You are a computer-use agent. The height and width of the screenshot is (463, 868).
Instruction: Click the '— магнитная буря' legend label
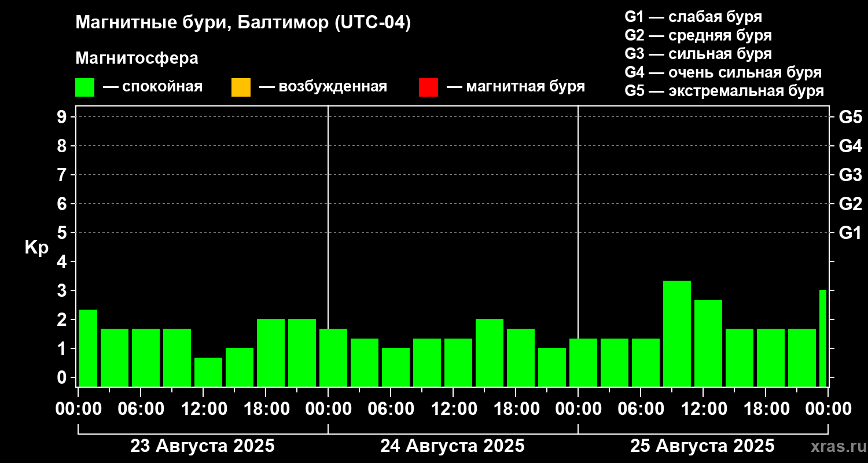point(516,87)
